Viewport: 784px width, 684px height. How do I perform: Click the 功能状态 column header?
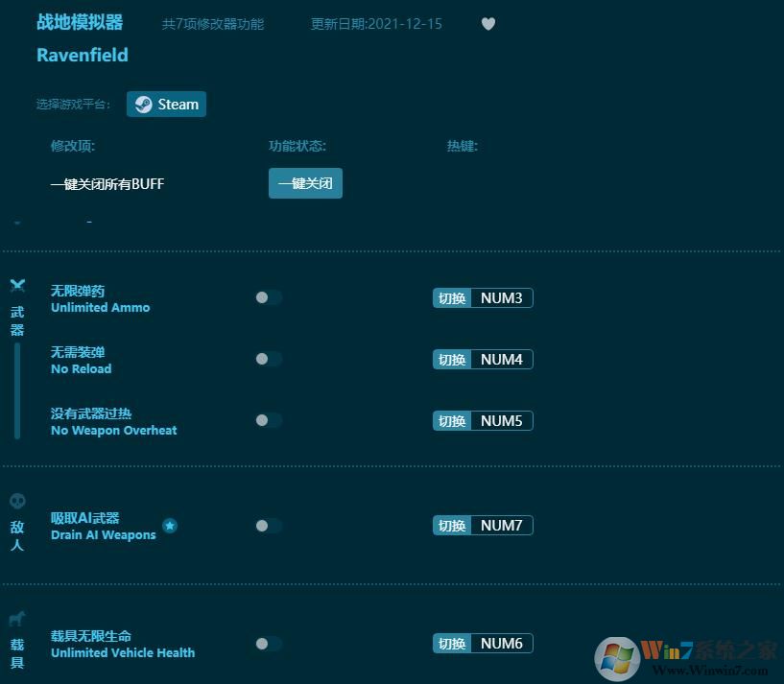[297, 146]
